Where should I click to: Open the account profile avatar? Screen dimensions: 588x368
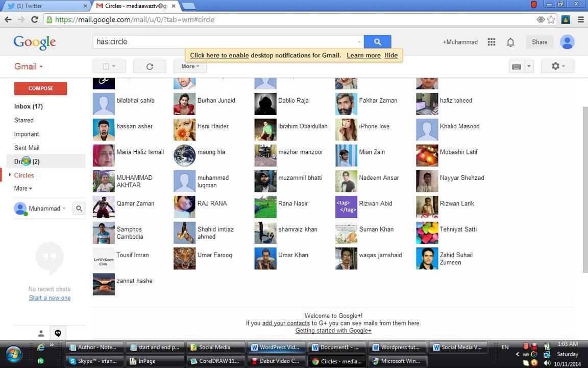coord(567,42)
